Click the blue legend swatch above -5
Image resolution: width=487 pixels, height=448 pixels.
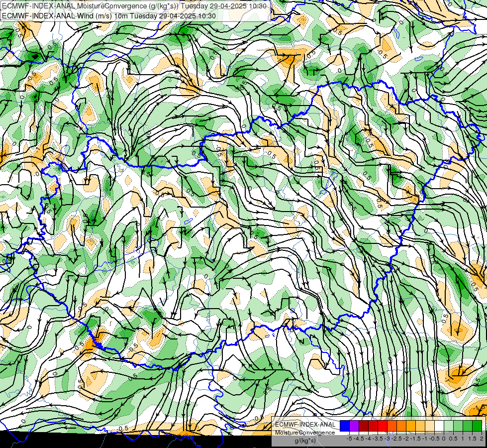pyautogui.click(x=345, y=426)
